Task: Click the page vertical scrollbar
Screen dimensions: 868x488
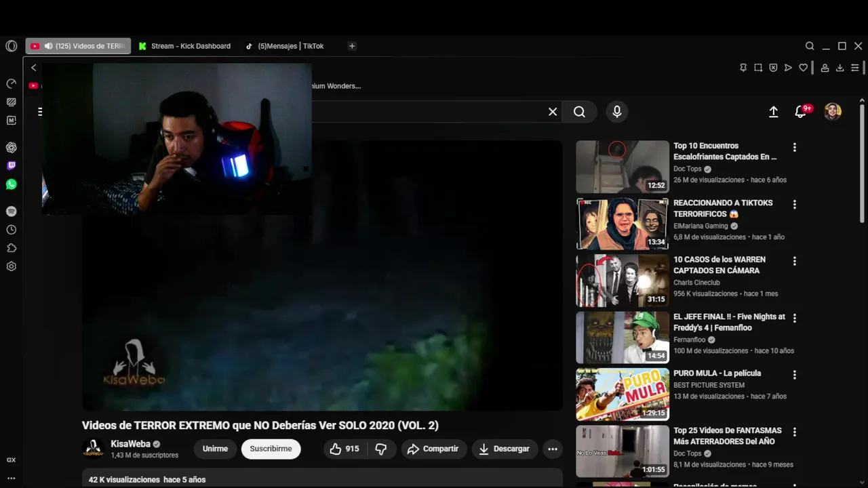Action: pos(862,163)
